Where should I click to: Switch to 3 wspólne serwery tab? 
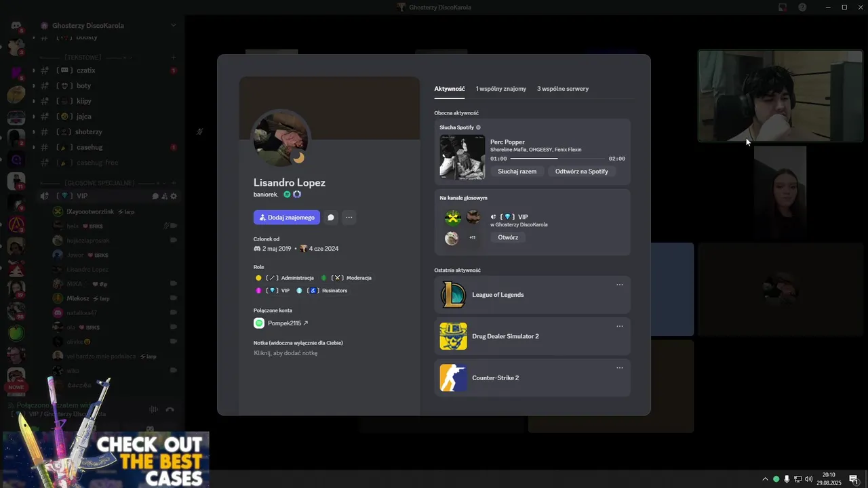coord(563,89)
